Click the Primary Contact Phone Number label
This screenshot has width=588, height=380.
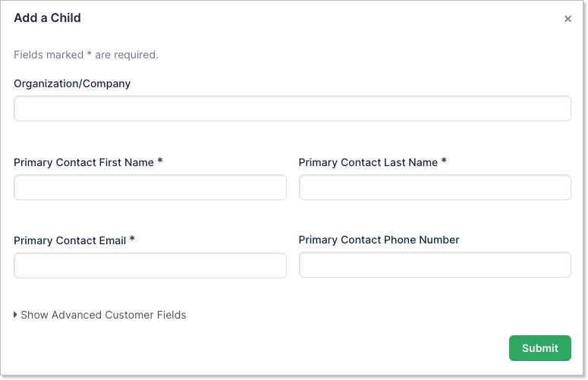pyautogui.click(x=379, y=240)
